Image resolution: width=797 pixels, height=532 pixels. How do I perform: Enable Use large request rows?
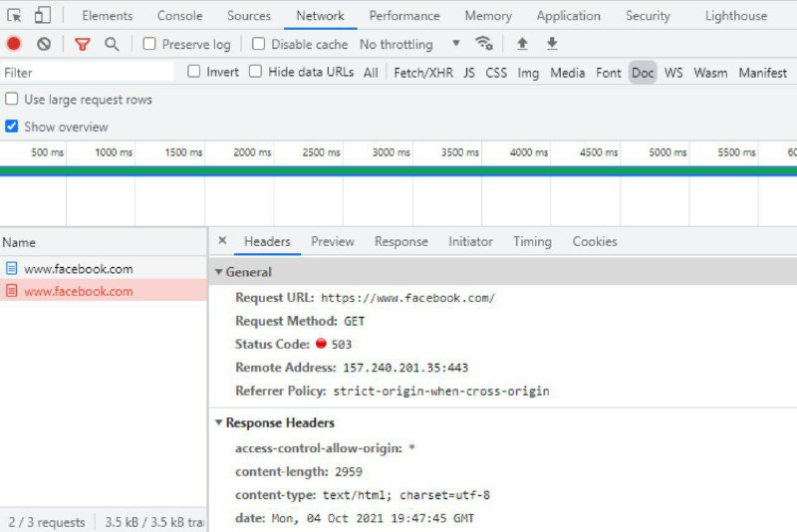pyautogui.click(x=11, y=99)
